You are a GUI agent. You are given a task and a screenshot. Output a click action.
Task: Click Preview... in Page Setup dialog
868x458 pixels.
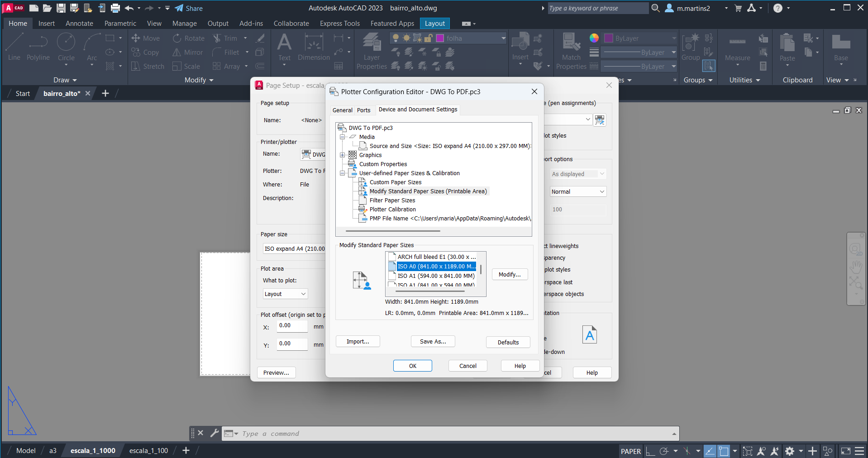pyautogui.click(x=276, y=372)
